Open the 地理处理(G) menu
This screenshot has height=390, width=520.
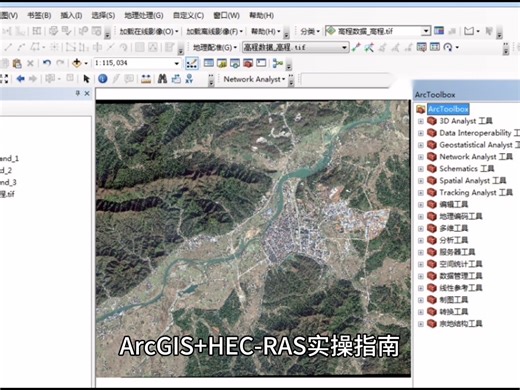[x=144, y=15]
